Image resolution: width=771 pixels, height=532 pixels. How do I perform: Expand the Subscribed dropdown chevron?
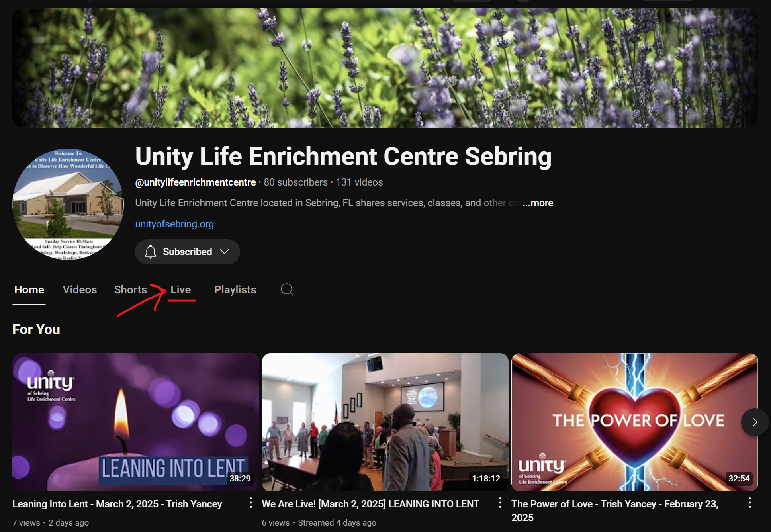tap(225, 252)
